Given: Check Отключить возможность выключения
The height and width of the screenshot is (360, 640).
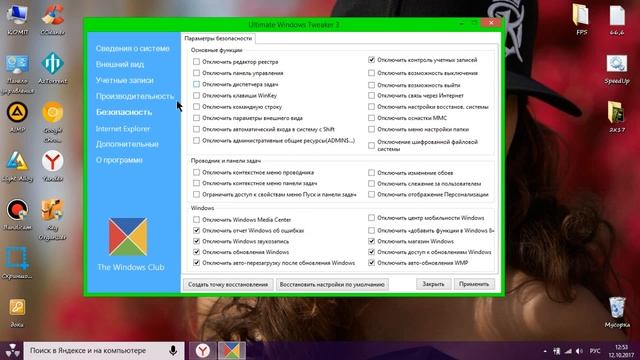Looking at the screenshot, I should point(371,73).
